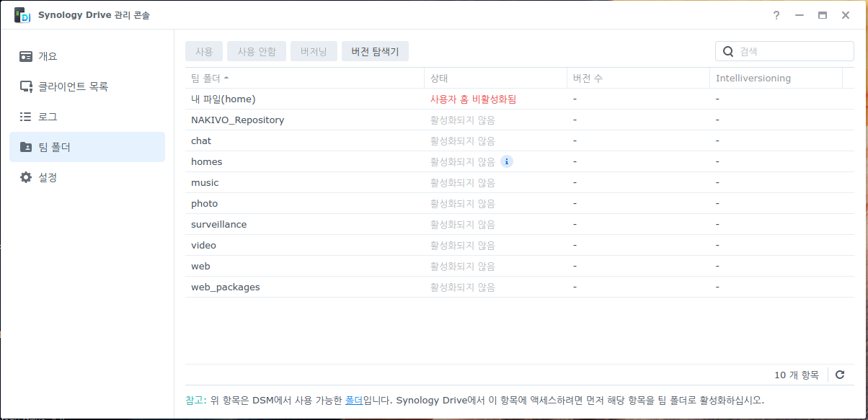The width and height of the screenshot is (868, 420).
Task: Click the info icon in homes row
Action: (507, 161)
